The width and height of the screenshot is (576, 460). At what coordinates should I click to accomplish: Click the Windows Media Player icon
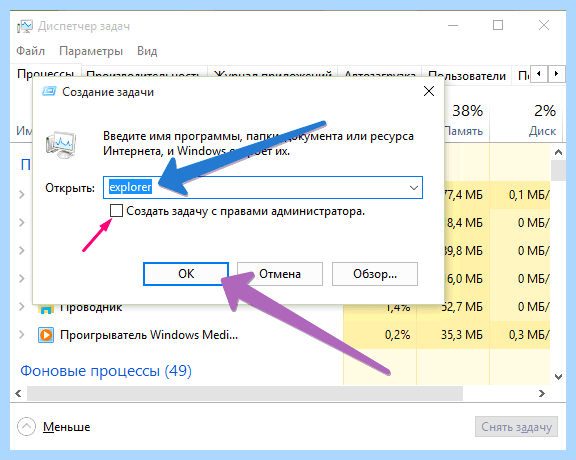click(46, 335)
